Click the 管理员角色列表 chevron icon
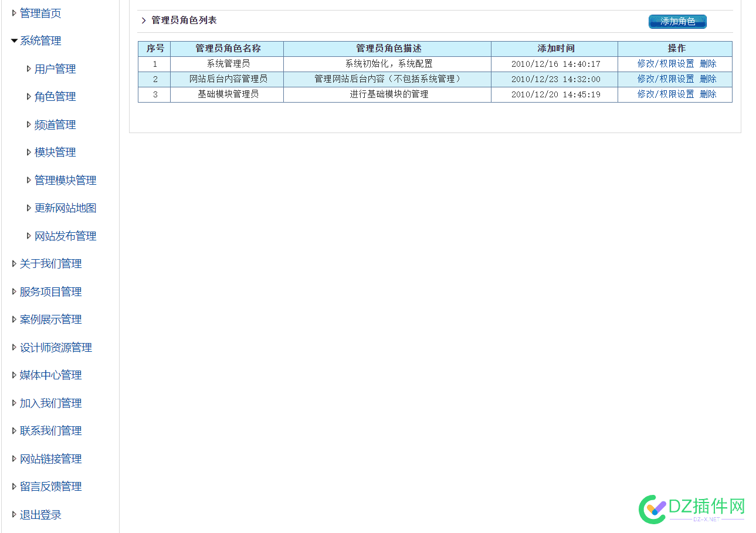 143,21
